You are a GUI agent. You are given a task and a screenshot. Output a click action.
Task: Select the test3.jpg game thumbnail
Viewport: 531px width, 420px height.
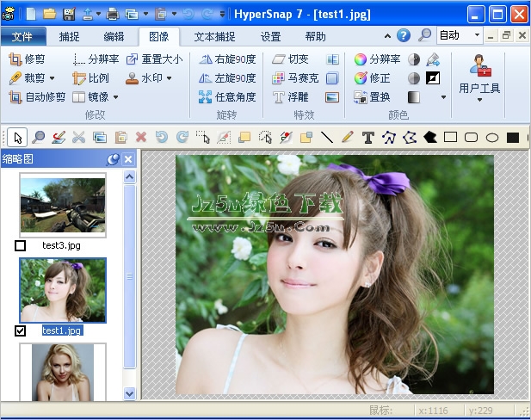tap(63, 205)
